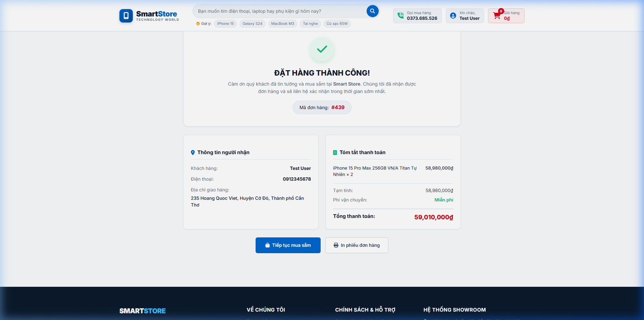Click the customer name Test User in recipient card
Image resolution: width=644 pixels, height=320 pixels.
click(301, 168)
